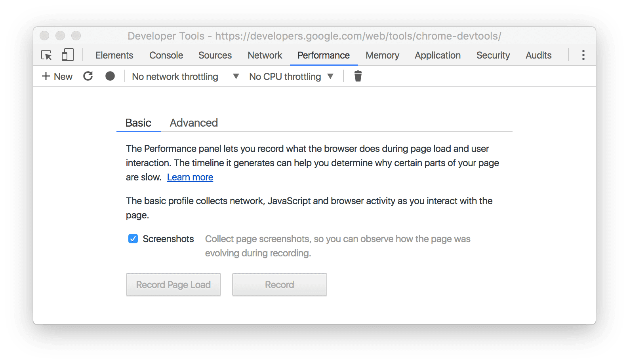The image size is (629, 364).
Task: Enable screenshot collection during recording
Action: pos(133,239)
